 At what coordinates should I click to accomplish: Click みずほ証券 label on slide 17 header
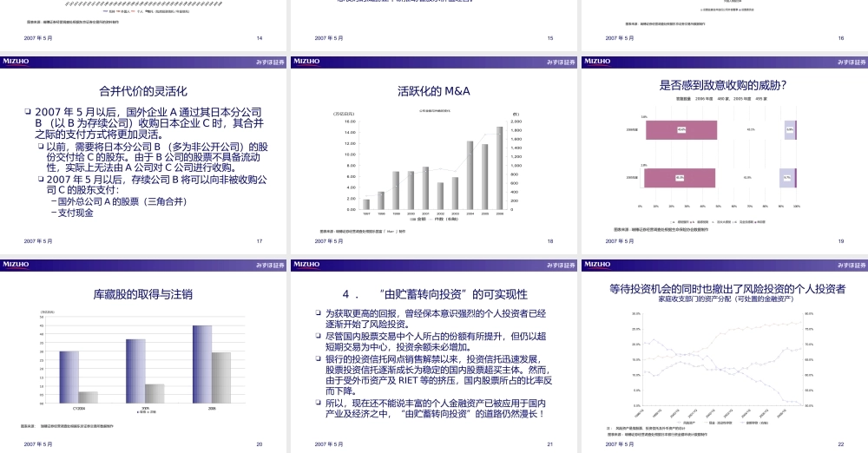(x=270, y=62)
